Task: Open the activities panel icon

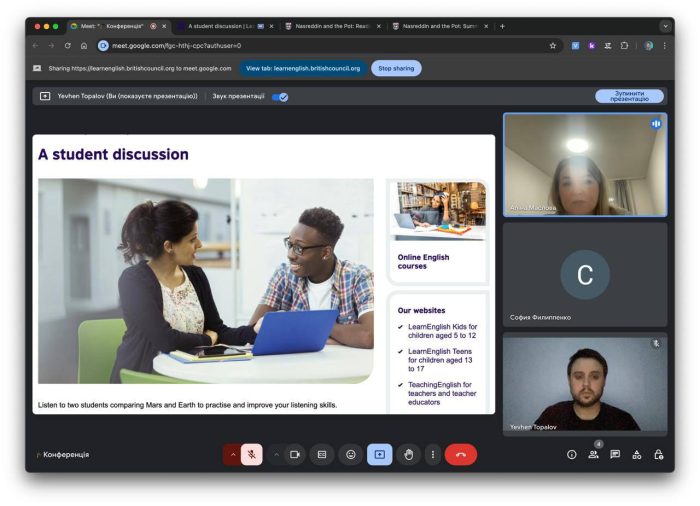Action: [x=637, y=454]
